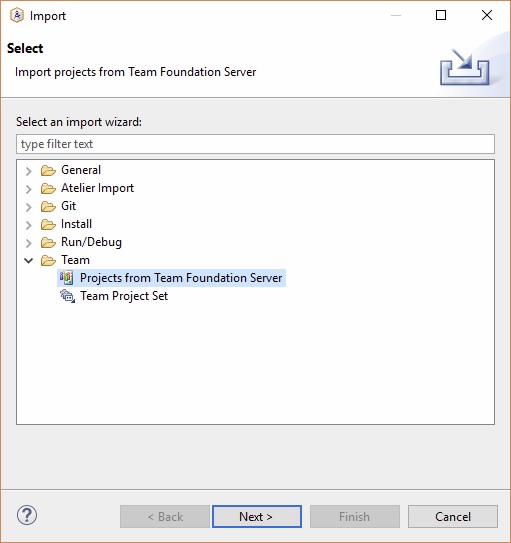The width and height of the screenshot is (511, 543).
Task: Click the Git folder icon
Action: [48, 206]
